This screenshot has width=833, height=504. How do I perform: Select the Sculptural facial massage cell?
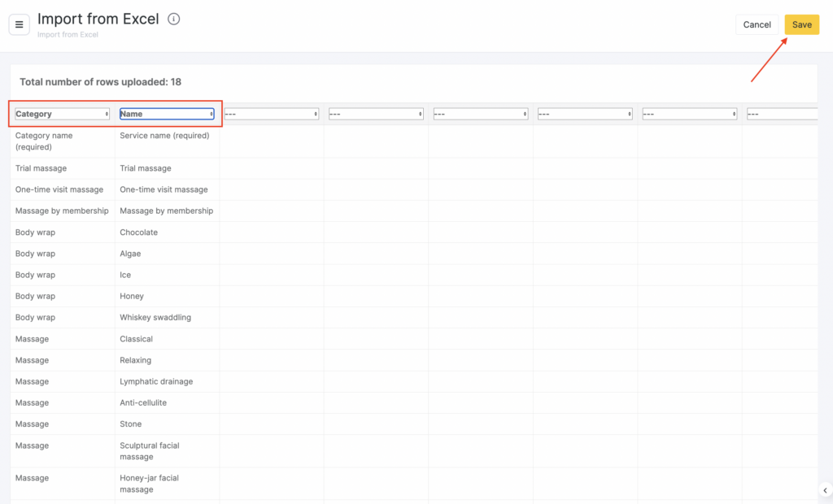150,451
